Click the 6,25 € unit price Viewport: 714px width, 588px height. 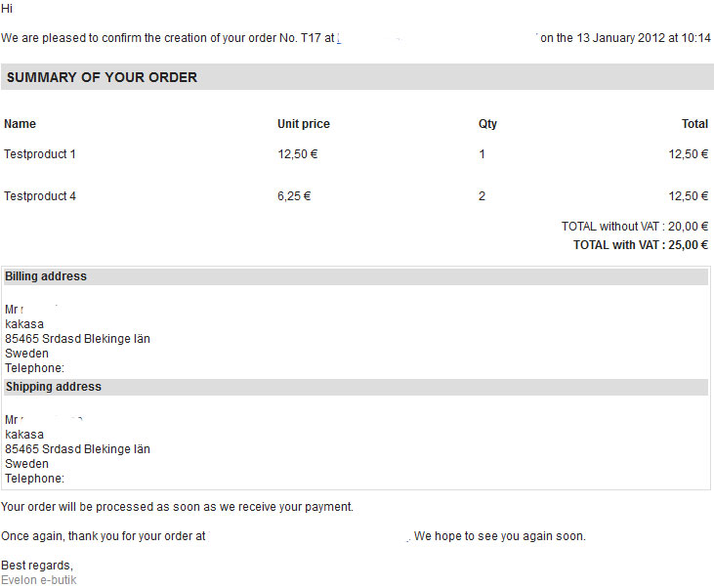294,196
